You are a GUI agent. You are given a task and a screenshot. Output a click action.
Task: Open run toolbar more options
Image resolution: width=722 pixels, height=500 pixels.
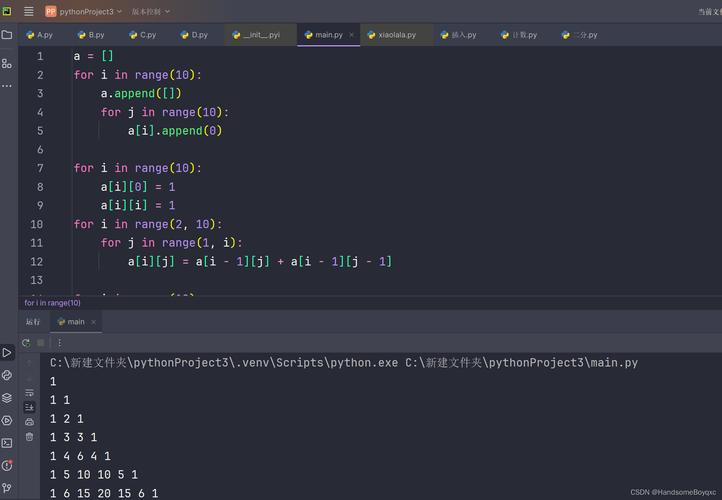tap(59, 343)
